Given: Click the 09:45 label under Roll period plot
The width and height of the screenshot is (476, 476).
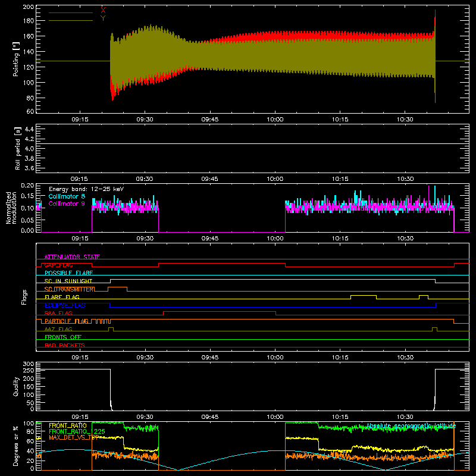Looking at the screenshot, I should 210,179.
